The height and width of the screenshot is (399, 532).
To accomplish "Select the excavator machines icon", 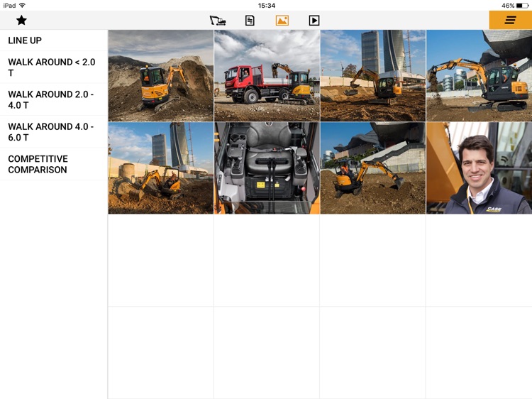I will tap(218, 21).
